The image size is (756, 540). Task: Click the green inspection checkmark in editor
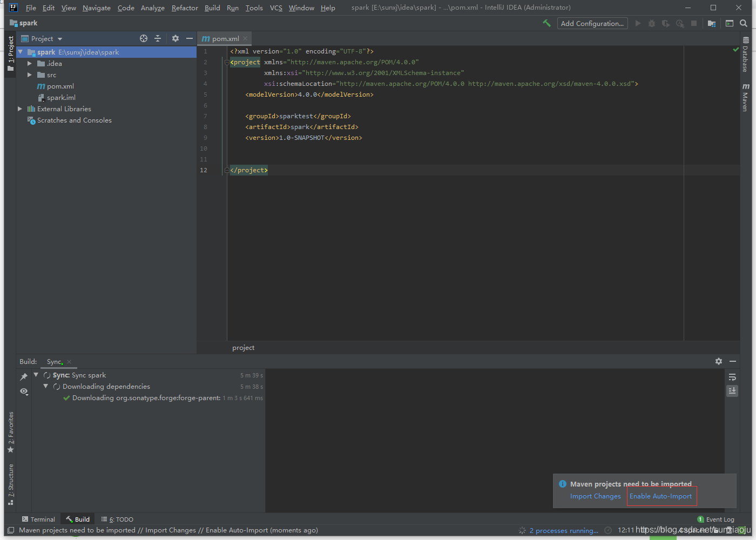coord(735,50)
